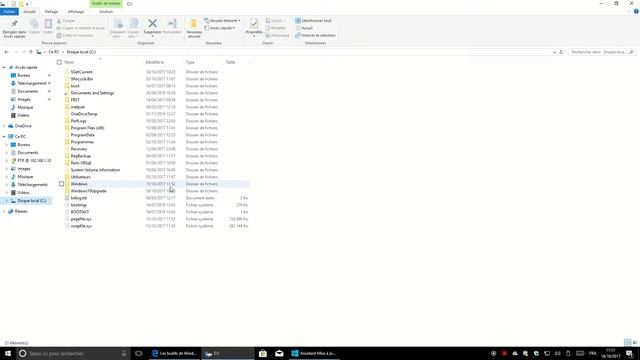Expand the Réseau tree node
Screen dimensions: 640x360
(x=4, y=211)
